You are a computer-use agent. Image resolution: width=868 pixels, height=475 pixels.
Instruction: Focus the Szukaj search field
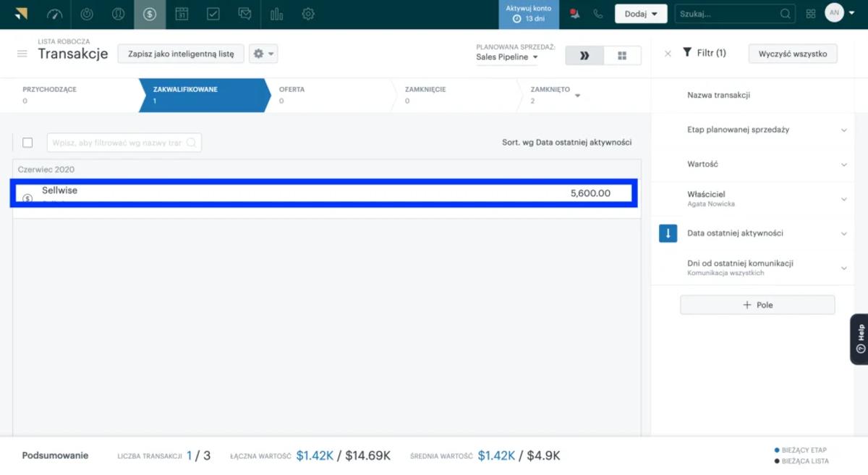[733, 14]
